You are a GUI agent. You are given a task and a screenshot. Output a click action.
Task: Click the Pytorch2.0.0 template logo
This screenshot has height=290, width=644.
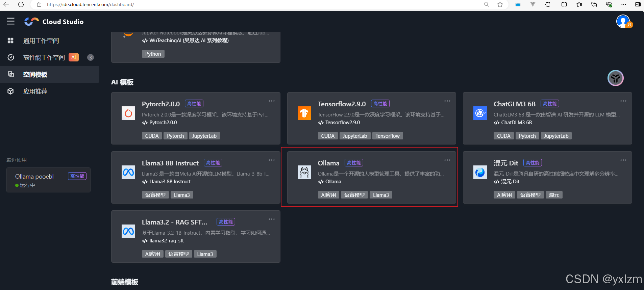128,113
